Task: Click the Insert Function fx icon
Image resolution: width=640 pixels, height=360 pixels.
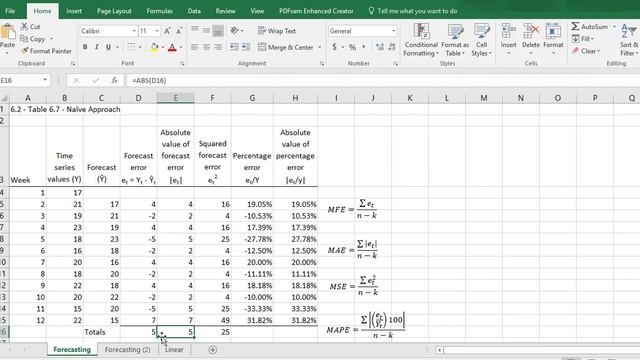Action: tap(115, 80)
